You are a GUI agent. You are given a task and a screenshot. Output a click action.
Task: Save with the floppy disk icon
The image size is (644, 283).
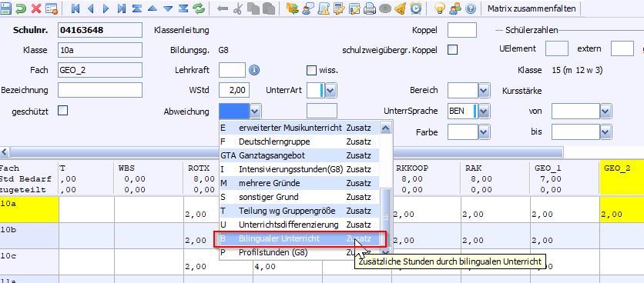[x=5, y=8]
